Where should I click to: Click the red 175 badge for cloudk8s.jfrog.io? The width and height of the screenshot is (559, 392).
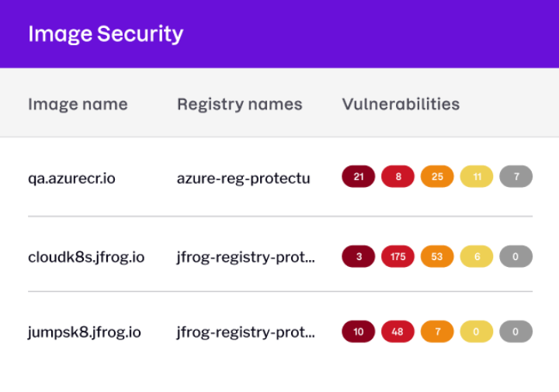(x=398, y=256)
